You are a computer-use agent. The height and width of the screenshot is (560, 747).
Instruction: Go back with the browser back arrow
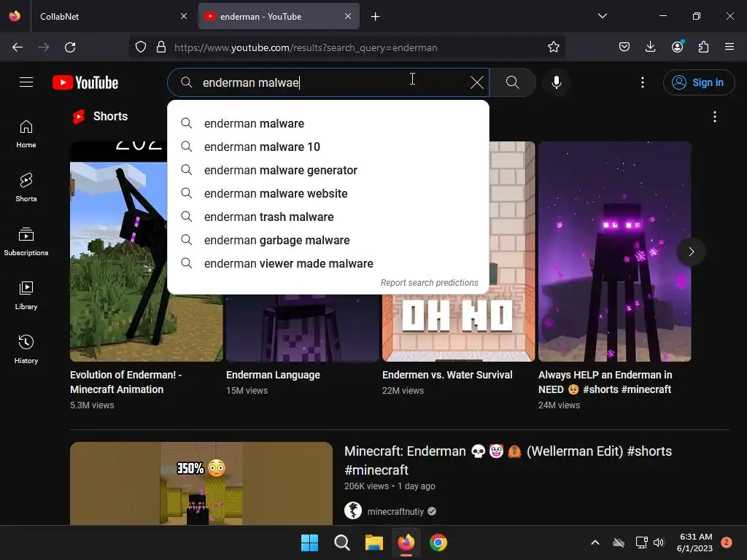tap(18, 47)
